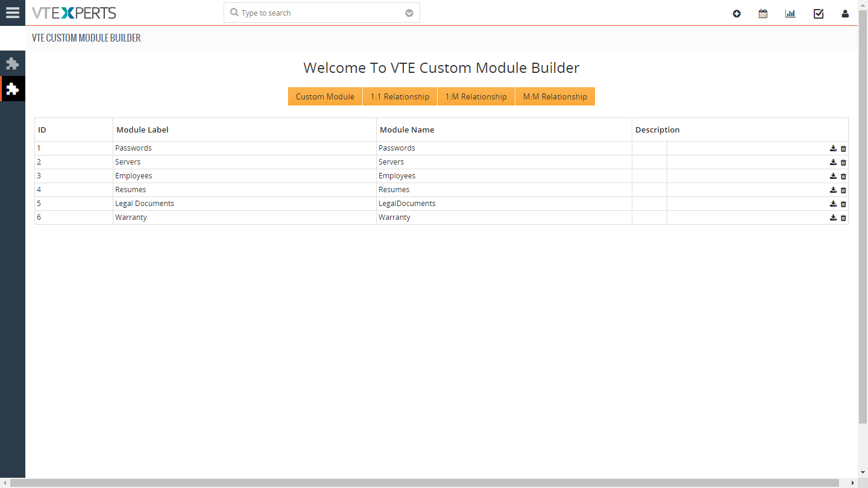Click the Employees module name cell
The width and height of the screenshot is (868, 488).
tap(504, 176)
